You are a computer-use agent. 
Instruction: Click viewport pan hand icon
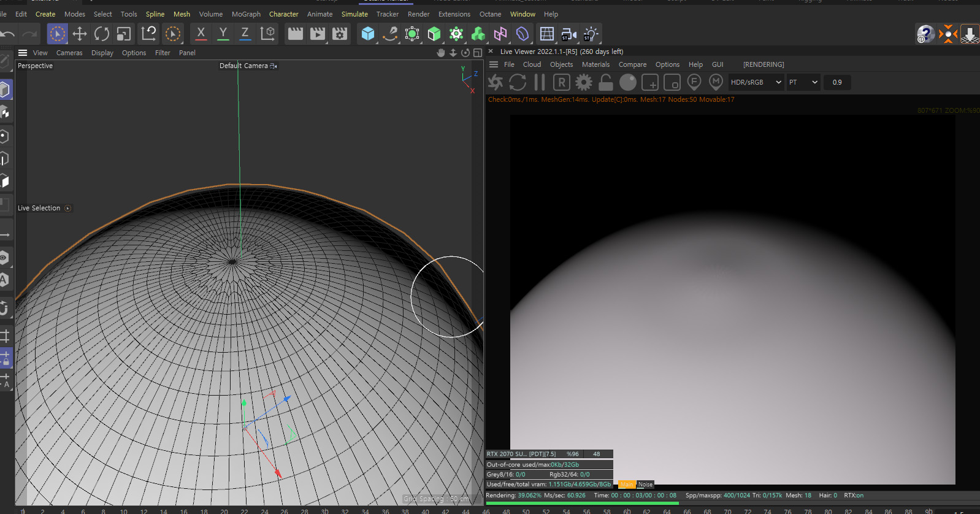click(440, 53)
